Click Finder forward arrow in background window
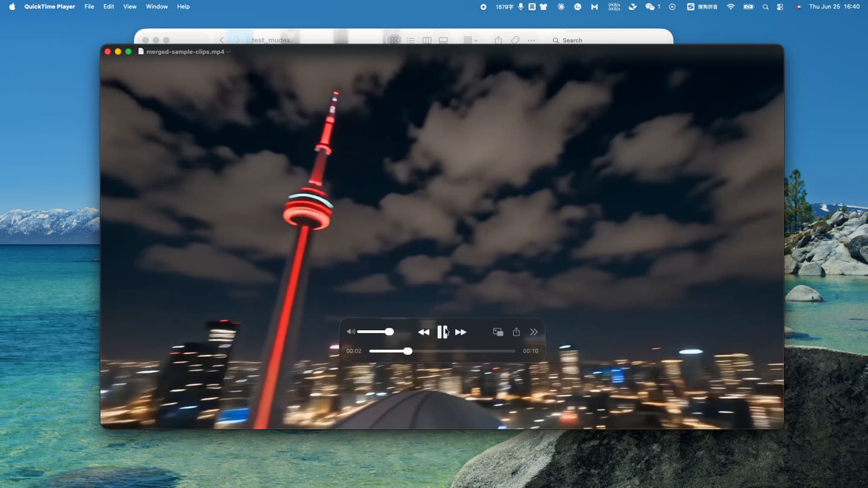This screenshot has height=488, width=868. point(237,40)
